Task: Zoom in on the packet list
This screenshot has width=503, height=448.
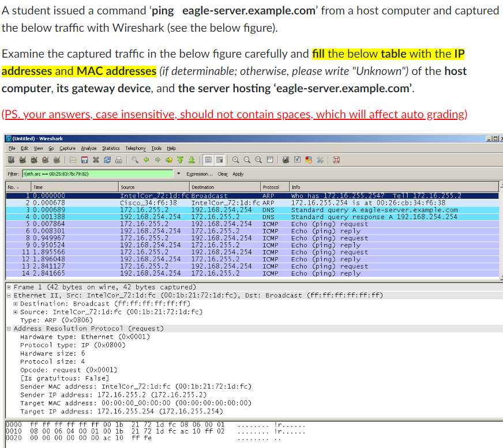Action: point(235,160)
